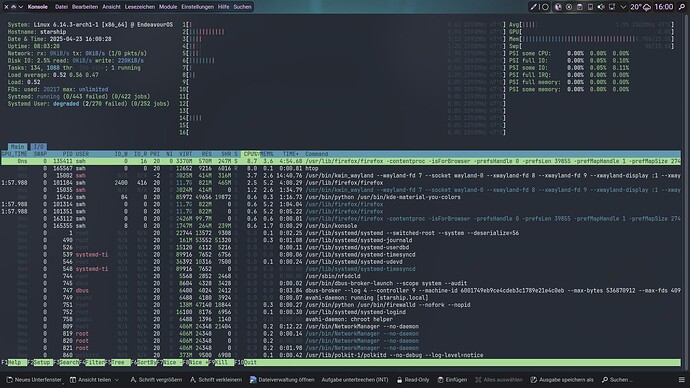Viewport: 690px width, 388px height.
Task: Sort by CPU% column header
Action: point(250,154)
